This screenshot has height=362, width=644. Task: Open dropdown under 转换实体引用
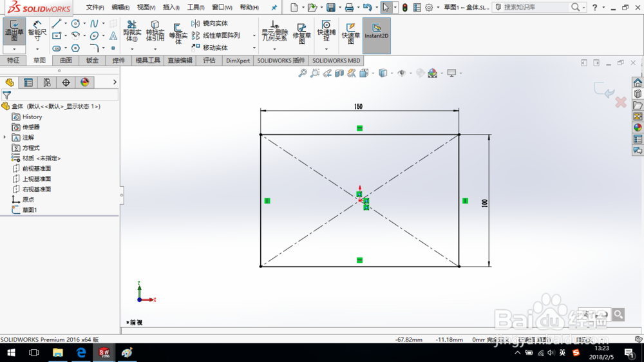click(155, 50)
